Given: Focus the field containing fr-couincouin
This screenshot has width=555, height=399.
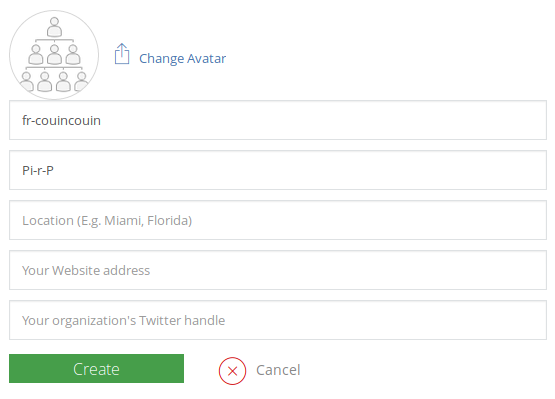Looking at the screenshot, I should point(278,120).
